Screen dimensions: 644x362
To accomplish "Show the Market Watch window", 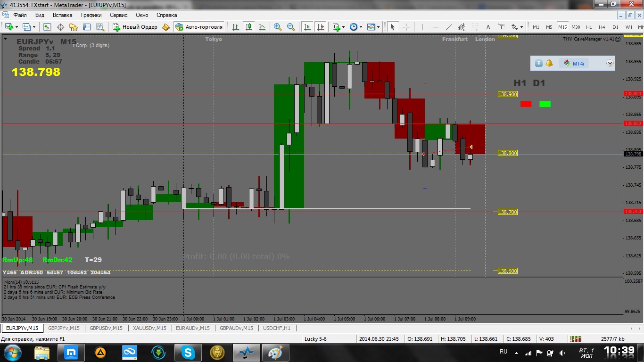I will [47, 27].
